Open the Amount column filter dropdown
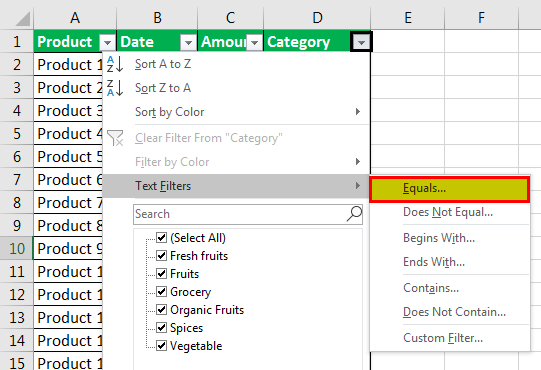 [x=255, y=43]
